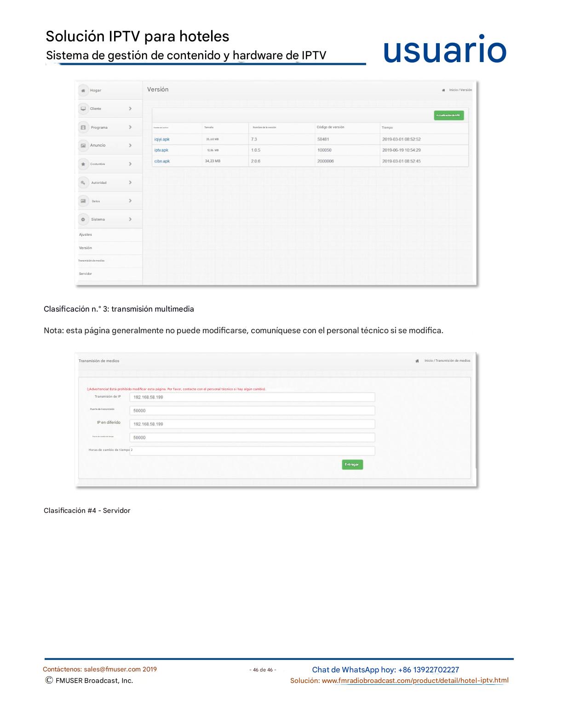Click the Transmisión de IP input field
This screenshot has height=728, width=563.
tap(252, 397)
